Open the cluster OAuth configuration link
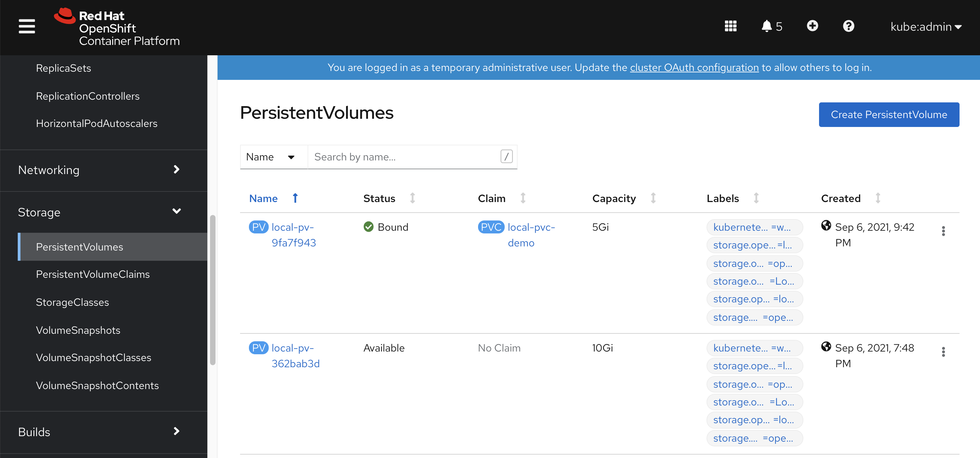The image size is (980, 458). (x=694, y=67)
